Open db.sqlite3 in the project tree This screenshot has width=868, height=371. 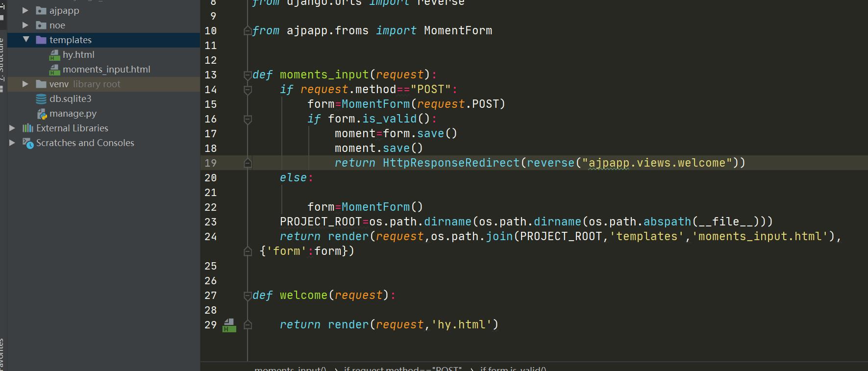(70, 99)
